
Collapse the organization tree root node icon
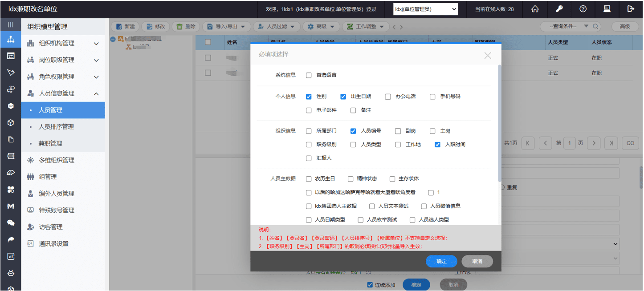point(113,39)
